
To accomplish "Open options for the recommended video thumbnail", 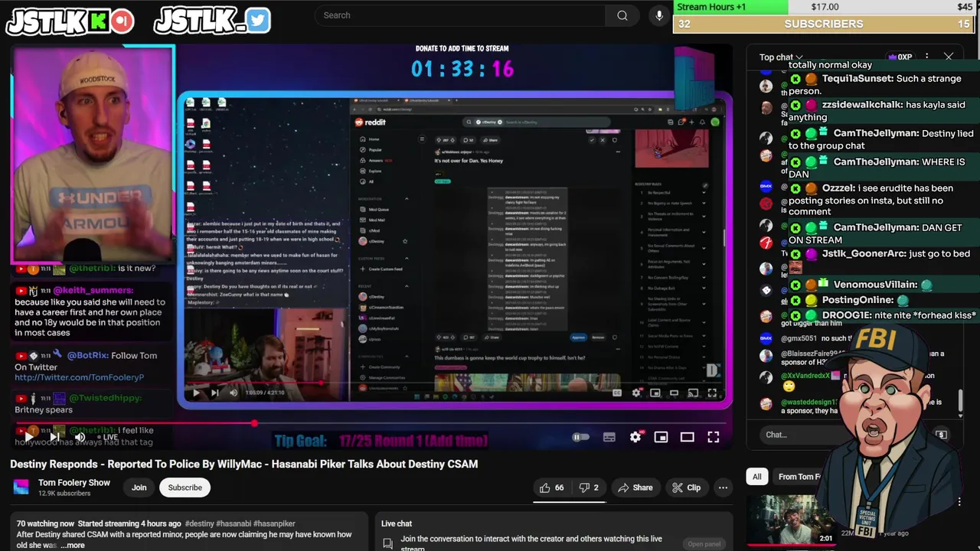I will point(959,502).
